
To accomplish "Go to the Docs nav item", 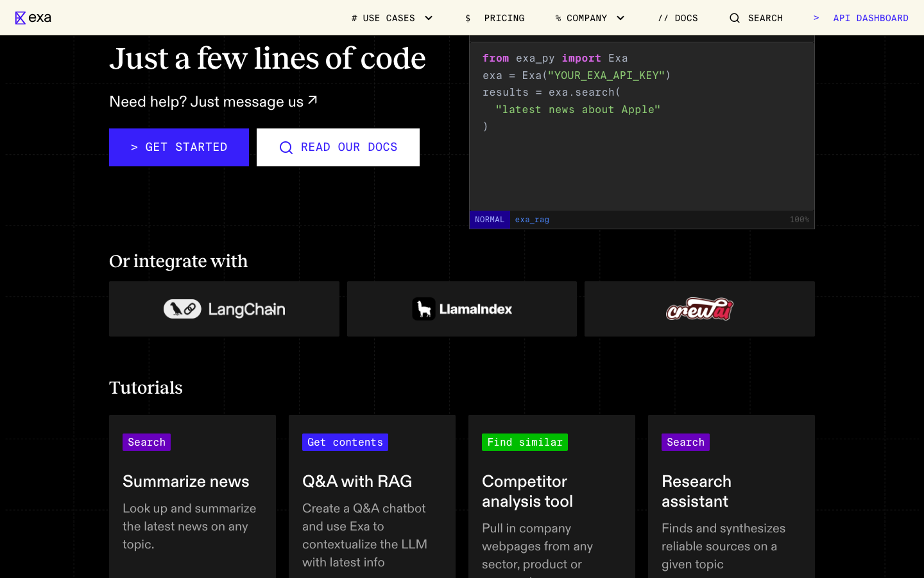I will (678, 18).
